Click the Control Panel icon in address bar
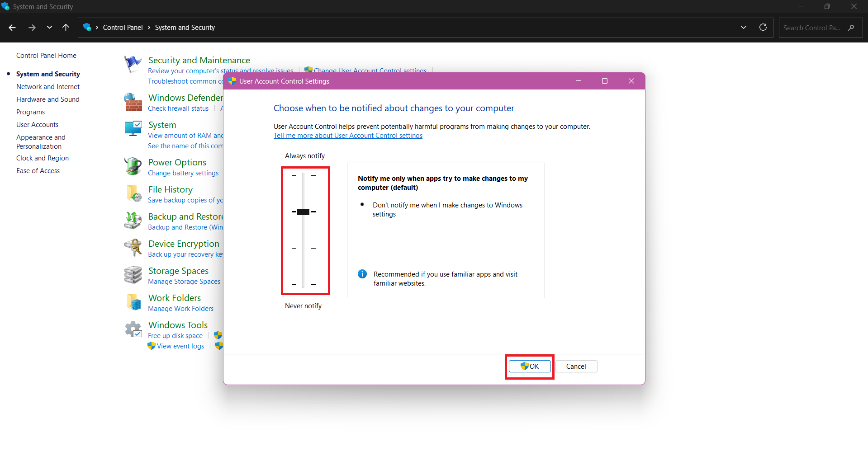This screenshot has height=456, width=868. (x=87, y=27)
